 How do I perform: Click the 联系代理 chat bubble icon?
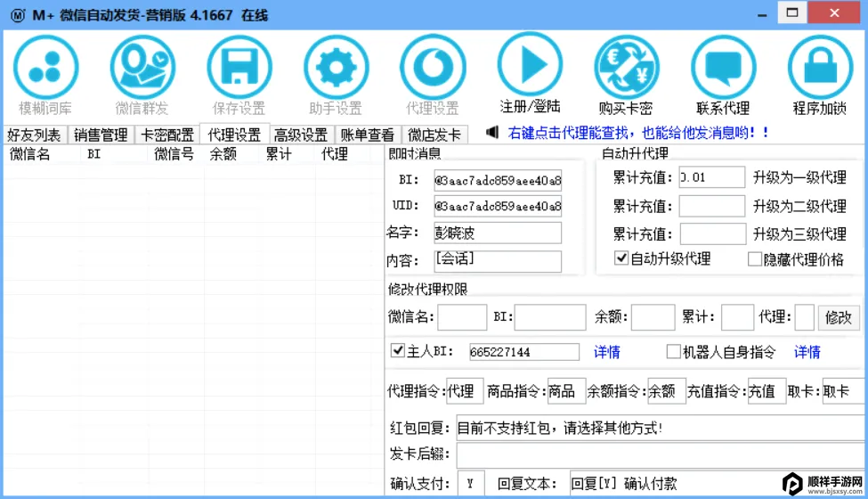pyautogui.click(x=724, y=67)
